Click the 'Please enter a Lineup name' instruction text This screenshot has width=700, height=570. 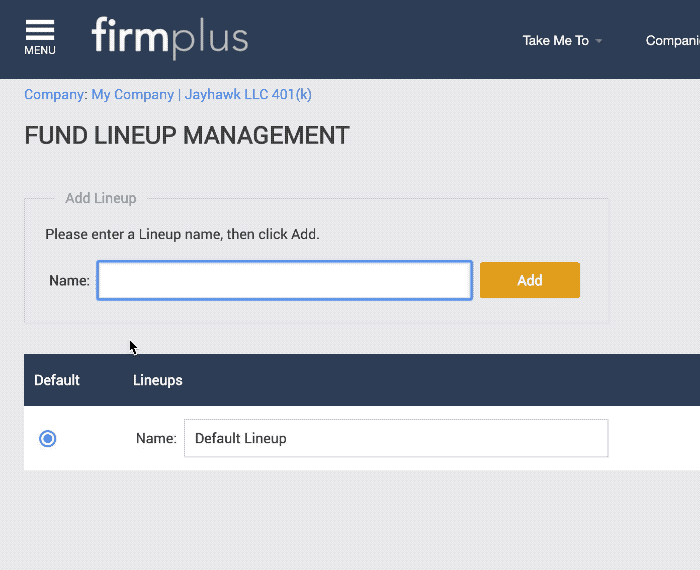tap(182, 234)
